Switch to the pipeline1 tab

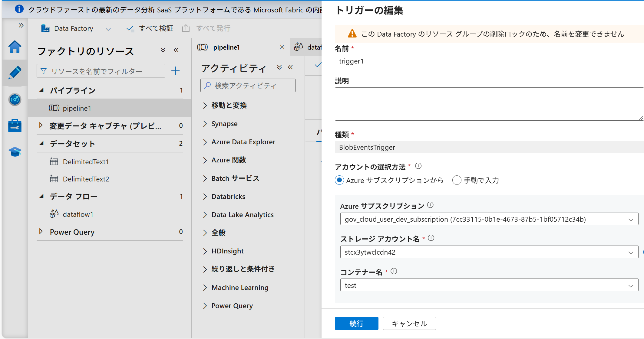point(226,47)
